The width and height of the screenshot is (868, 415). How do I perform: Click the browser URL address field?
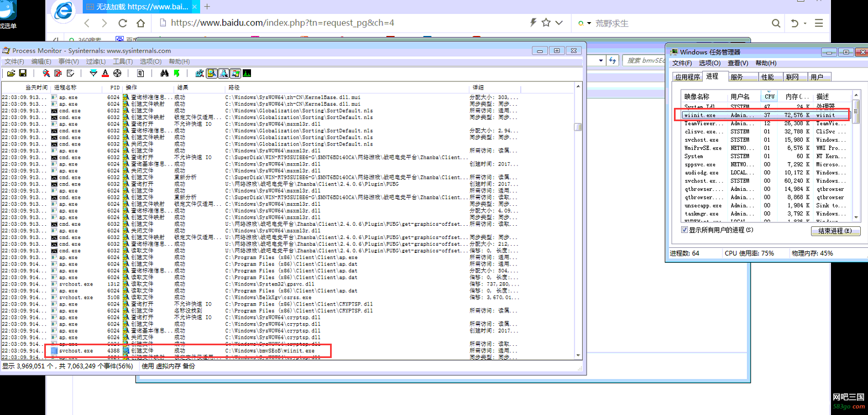point(332,23)
